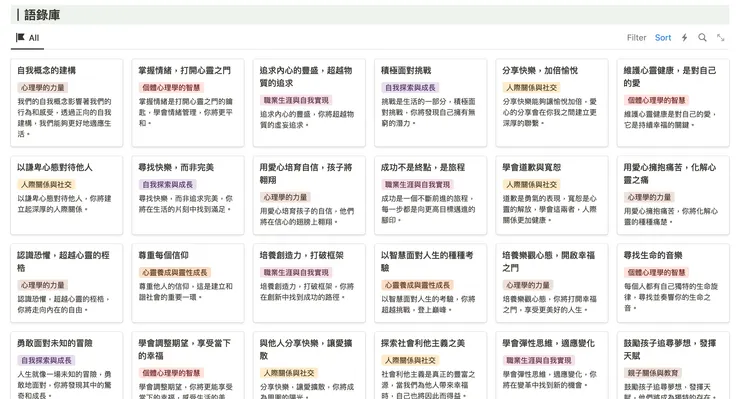Open card 用愛心擁抱痛苦，化解心靈之痛
This screenshot has height=399, width=740.
(x=673, y=195)
